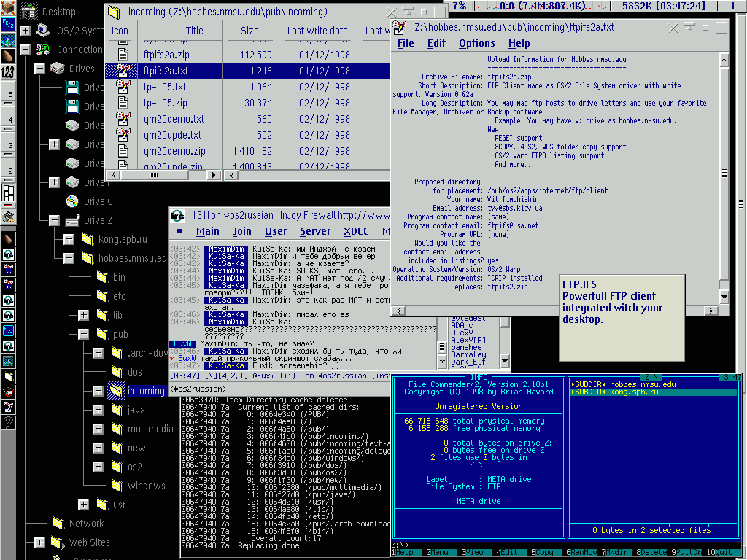The width and height of the screenshot is (747, 560).
Task: Click the ftpifs2a.txt file icon in the list
Action: coord(123,71)
